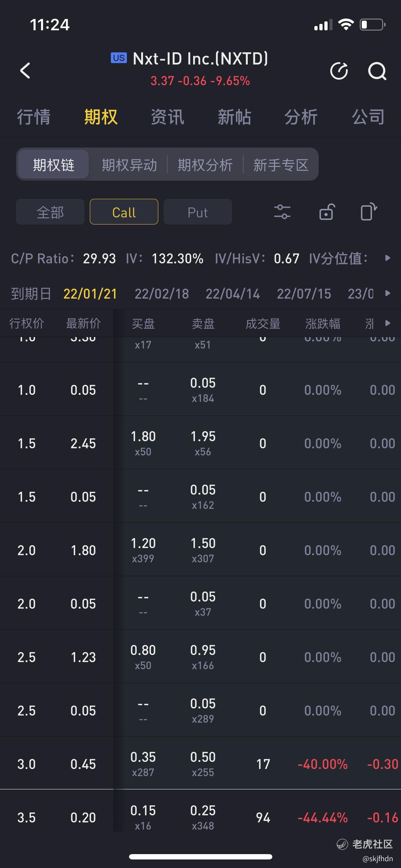Expand more table columns arrow
Screen dimensions: 401x868
(388, 323)
